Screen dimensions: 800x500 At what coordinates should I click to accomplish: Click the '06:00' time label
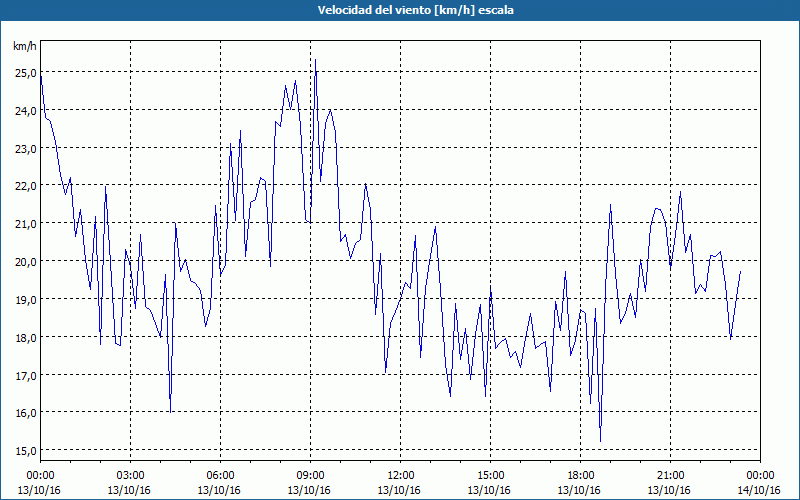pos(220,476)
